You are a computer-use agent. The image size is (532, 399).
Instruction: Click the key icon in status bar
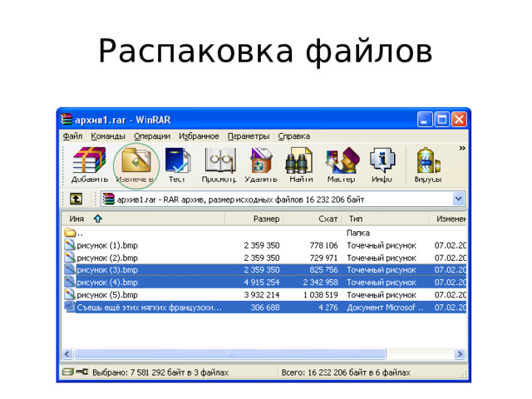click(x=81, y=372)
